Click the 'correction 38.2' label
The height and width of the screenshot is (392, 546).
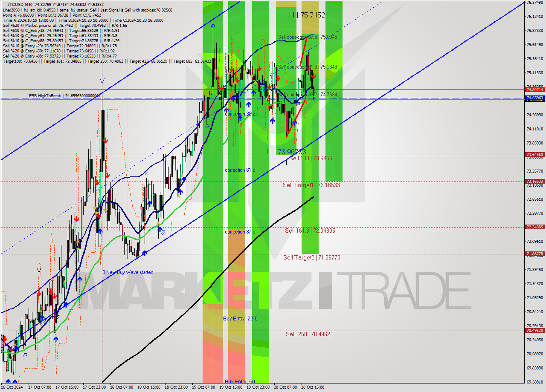click(240, 114)
